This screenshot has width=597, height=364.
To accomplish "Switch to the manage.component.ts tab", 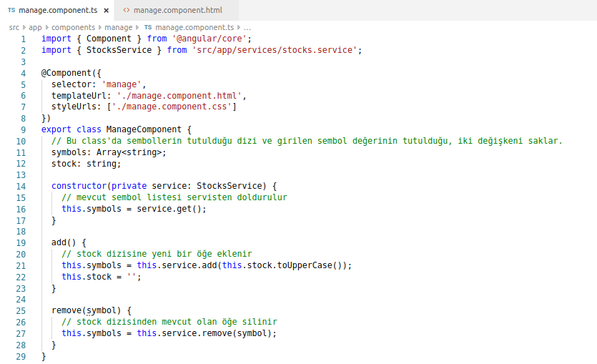I will (58, 10).
